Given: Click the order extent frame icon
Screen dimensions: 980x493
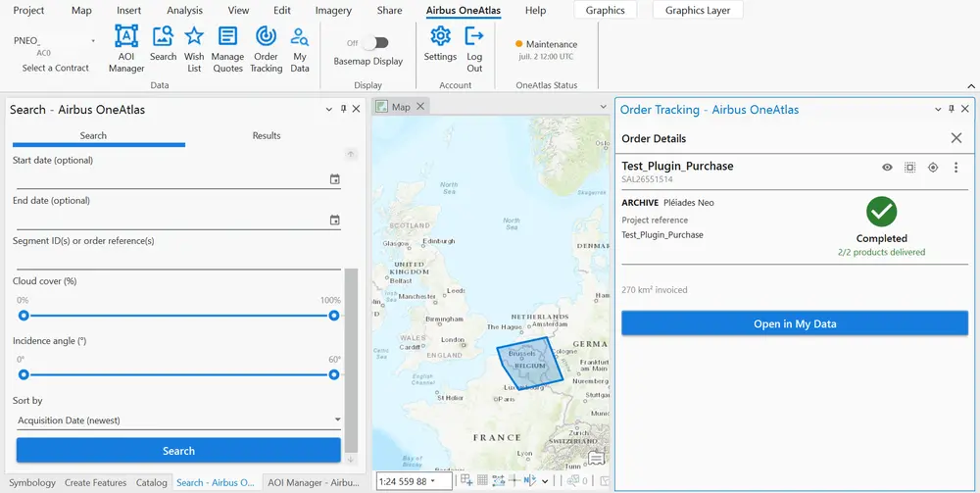Looking at the screenshot, I should 910,168.
